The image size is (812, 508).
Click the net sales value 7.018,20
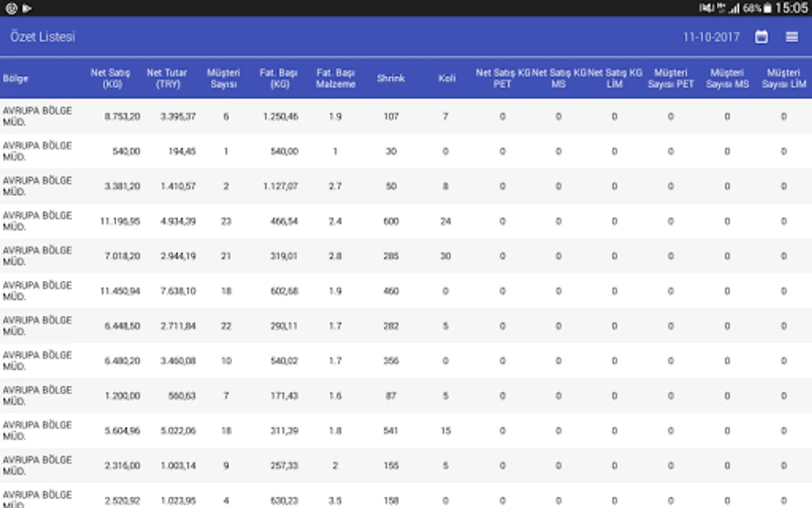pyautogui.click(x=122, y=256)
